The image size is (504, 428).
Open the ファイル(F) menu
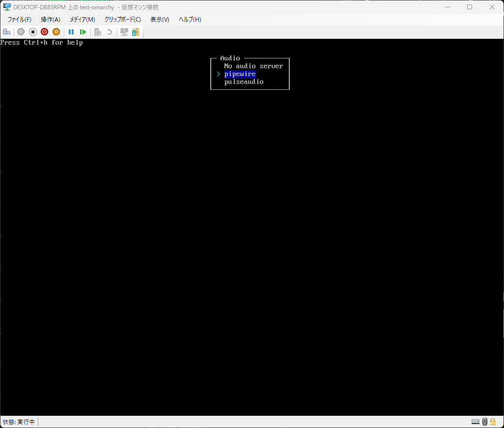(19, 20)
